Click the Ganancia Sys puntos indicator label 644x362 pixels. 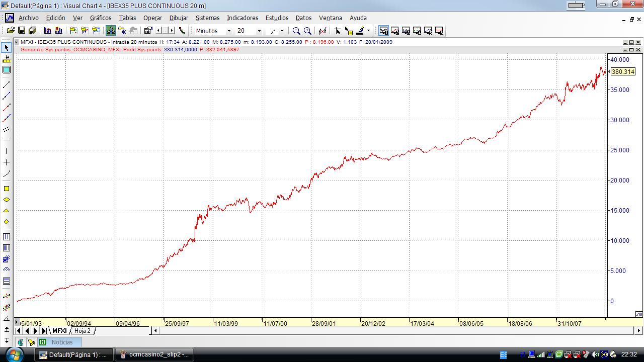(x=71, y=50)
